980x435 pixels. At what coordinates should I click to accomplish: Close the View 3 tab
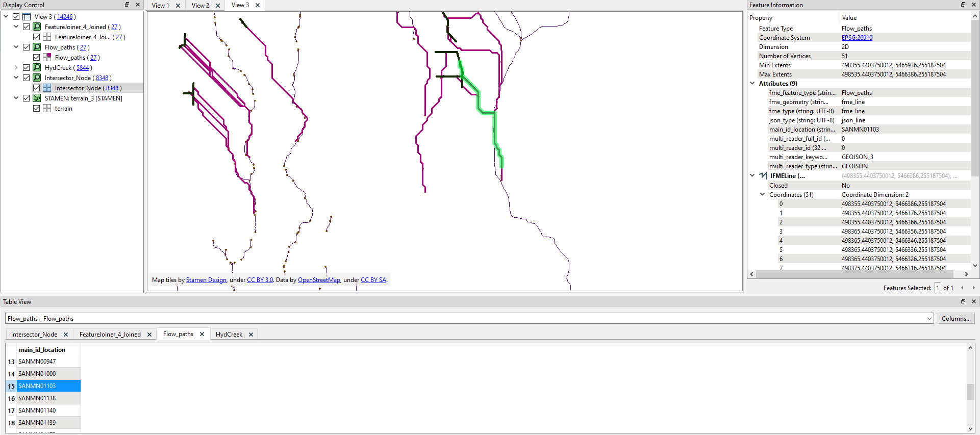(258, 5)
